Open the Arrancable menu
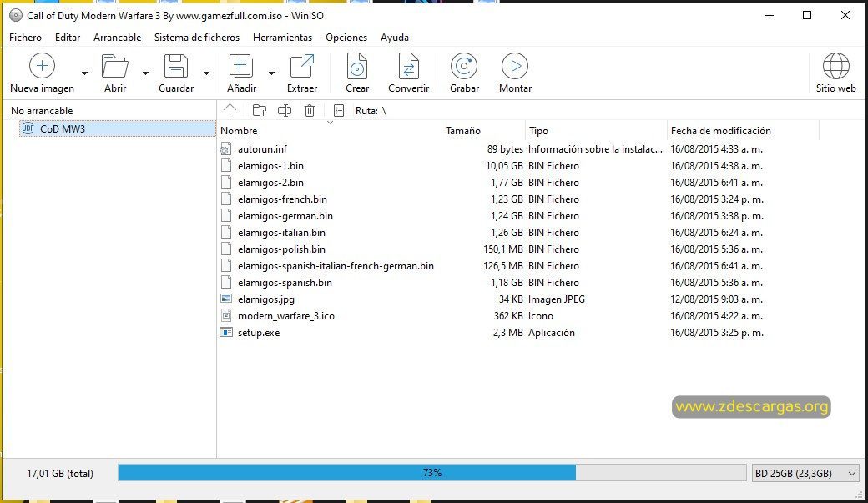This screenshot has width=868, height=503. 118,37
